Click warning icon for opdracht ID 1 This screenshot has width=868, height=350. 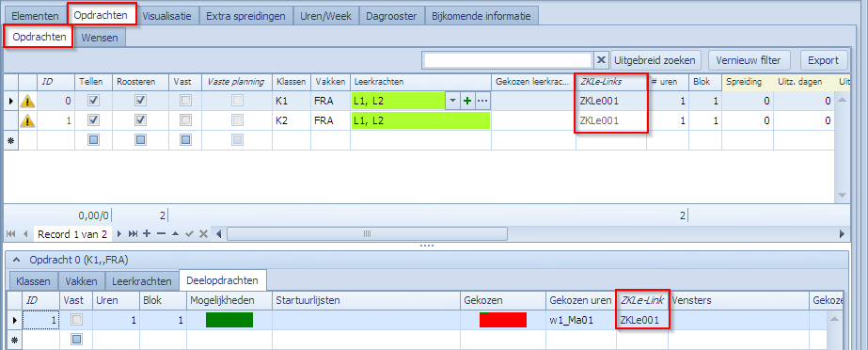coord(27,120)
